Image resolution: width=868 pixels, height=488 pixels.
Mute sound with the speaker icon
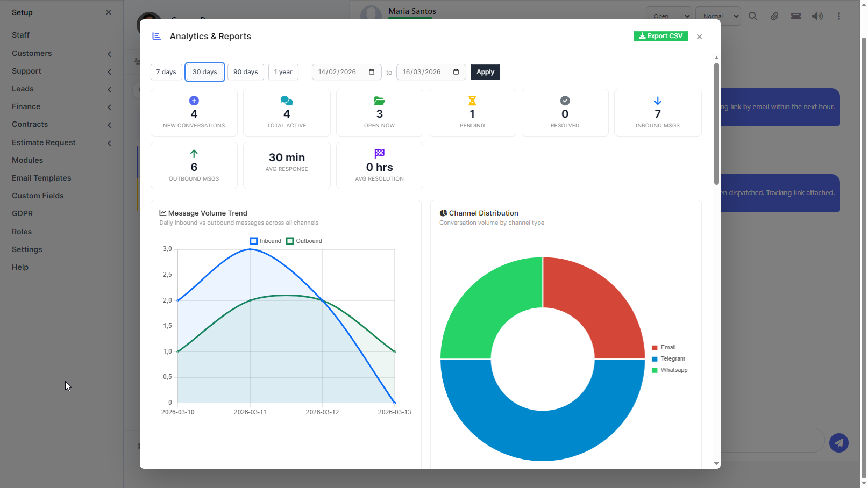[817, 16]
